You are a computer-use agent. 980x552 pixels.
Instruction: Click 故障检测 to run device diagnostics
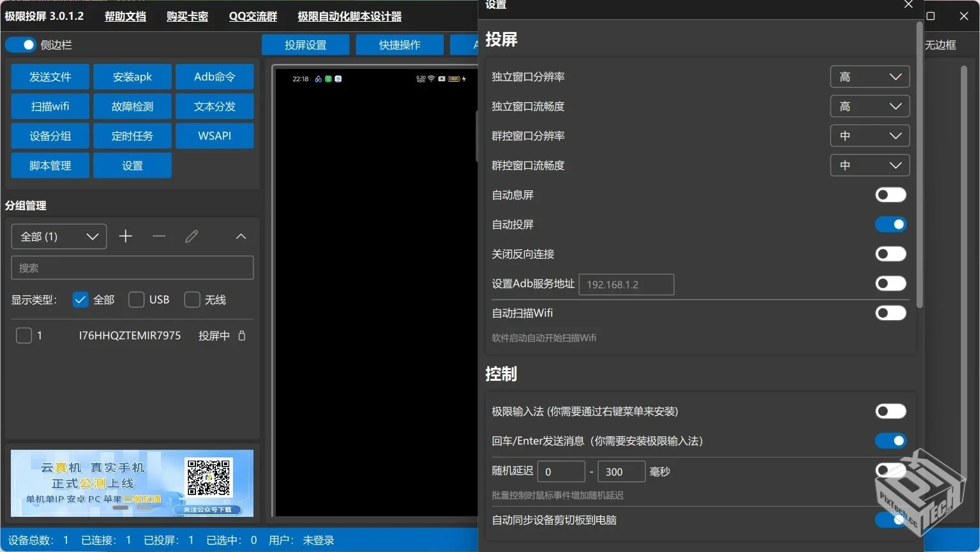(x=132, y=106)
